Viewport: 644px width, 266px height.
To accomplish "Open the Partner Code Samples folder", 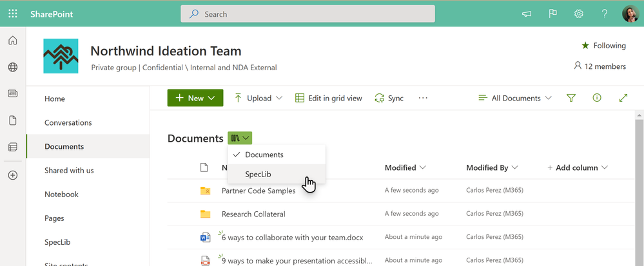I will [x=259, y=191].
